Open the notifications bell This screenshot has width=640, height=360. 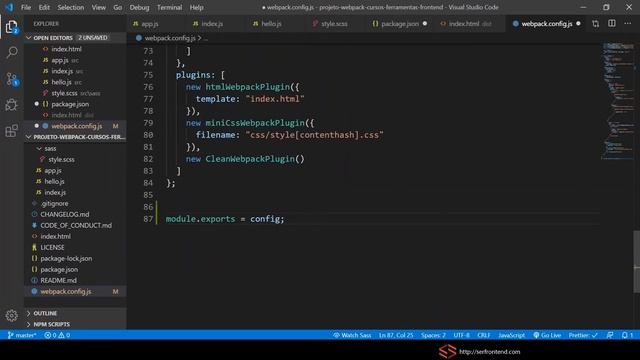[627, 335]
